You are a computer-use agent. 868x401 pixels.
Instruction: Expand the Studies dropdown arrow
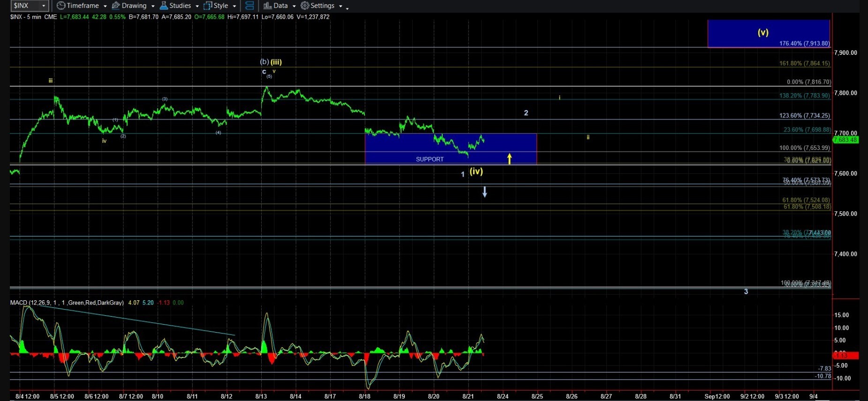(197, 6)
